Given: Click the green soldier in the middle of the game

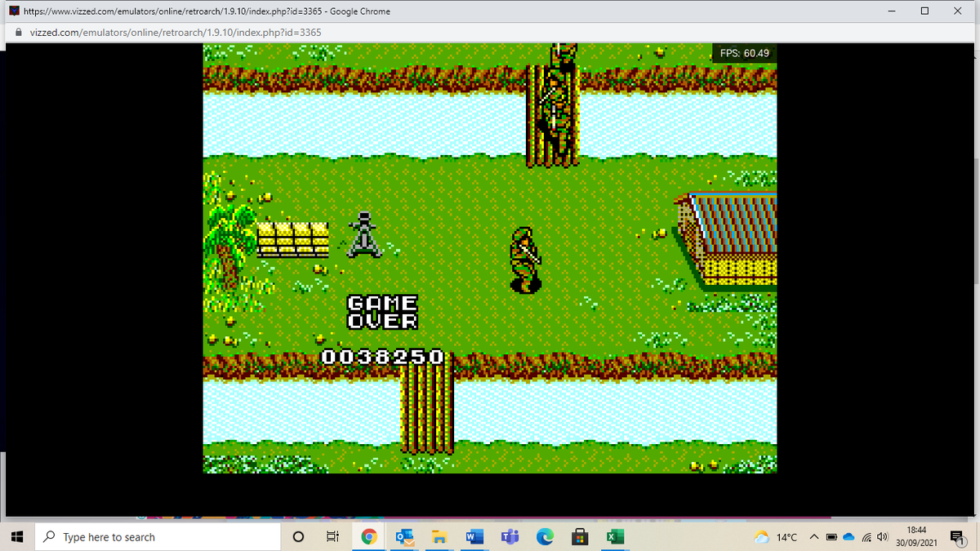Looking at the screenshot, I should tap(525, 260).
